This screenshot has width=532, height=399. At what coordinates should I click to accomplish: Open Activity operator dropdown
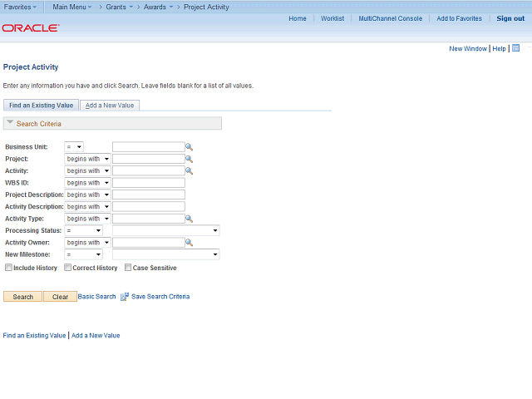point(87,170)
